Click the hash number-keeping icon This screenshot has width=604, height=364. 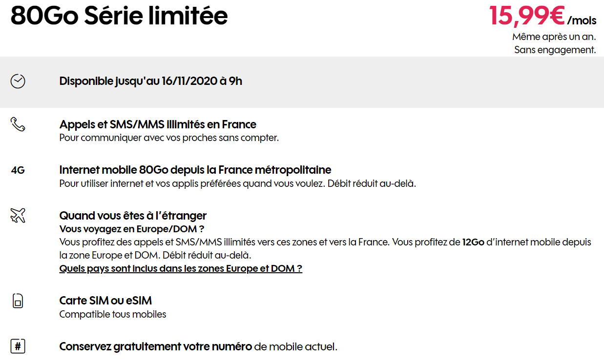click(x=18, y=346)
